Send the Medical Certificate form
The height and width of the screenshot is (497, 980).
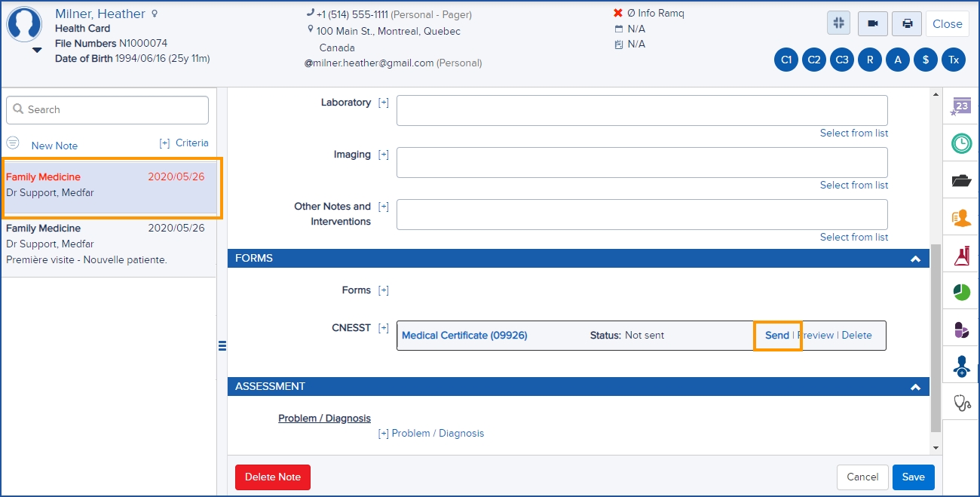pos(777,335)
